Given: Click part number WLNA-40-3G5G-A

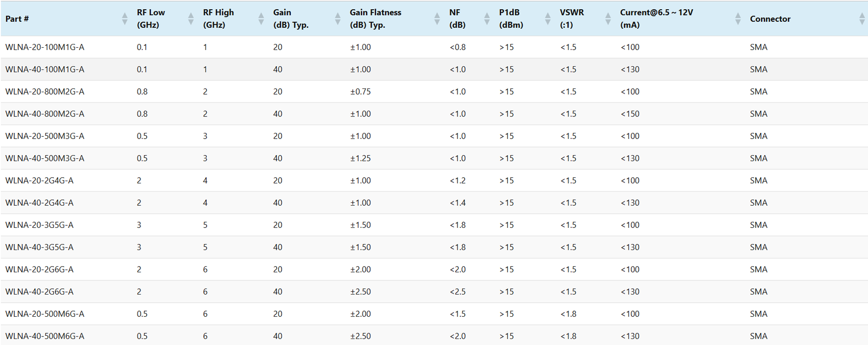Looking at the screenshot, I should pyautogui.click(x=40, y=247).
